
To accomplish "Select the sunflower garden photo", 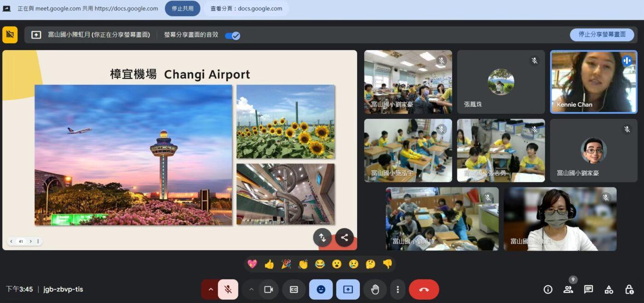I will pyautogui.click(x=286, y=122).
